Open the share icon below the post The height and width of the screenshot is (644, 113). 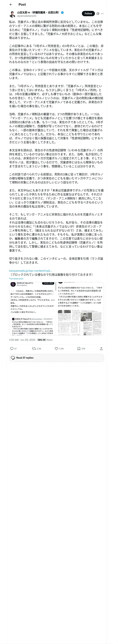pos(101,349)
